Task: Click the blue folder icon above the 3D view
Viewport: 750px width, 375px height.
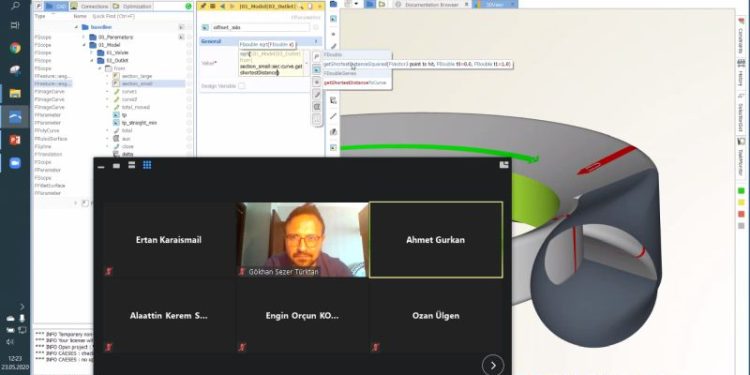Action: click(x=370, y=4)
